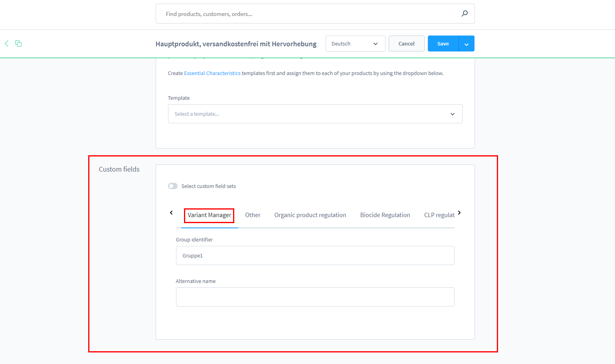
Task: Expand the Save options arrow
Action: (467, 44)
